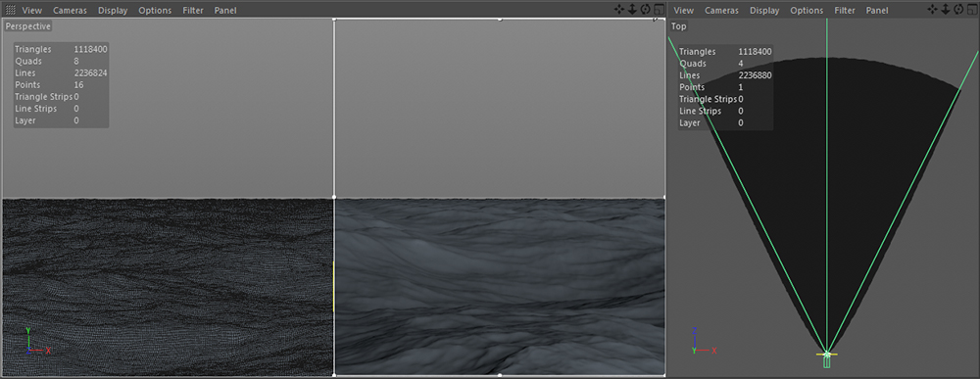Toggle the active-view icon in the Top viewport
This screenshot has width=980, height=379.
[972, 10]
